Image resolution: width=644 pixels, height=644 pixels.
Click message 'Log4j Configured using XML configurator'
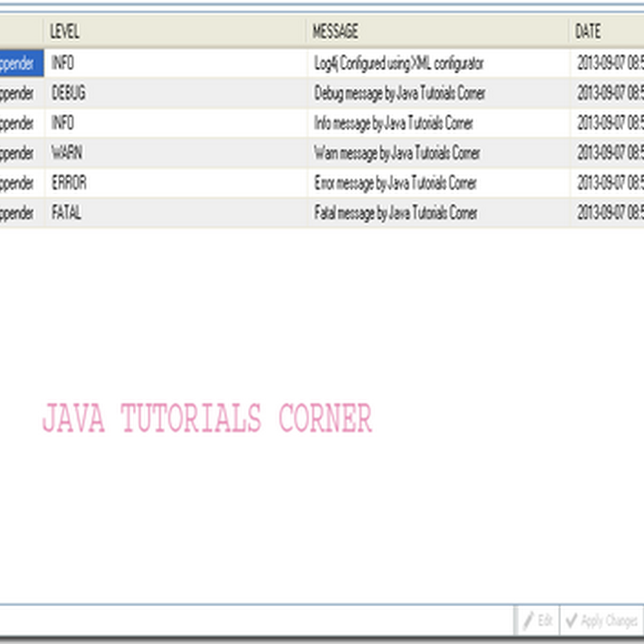coord(439,64)
